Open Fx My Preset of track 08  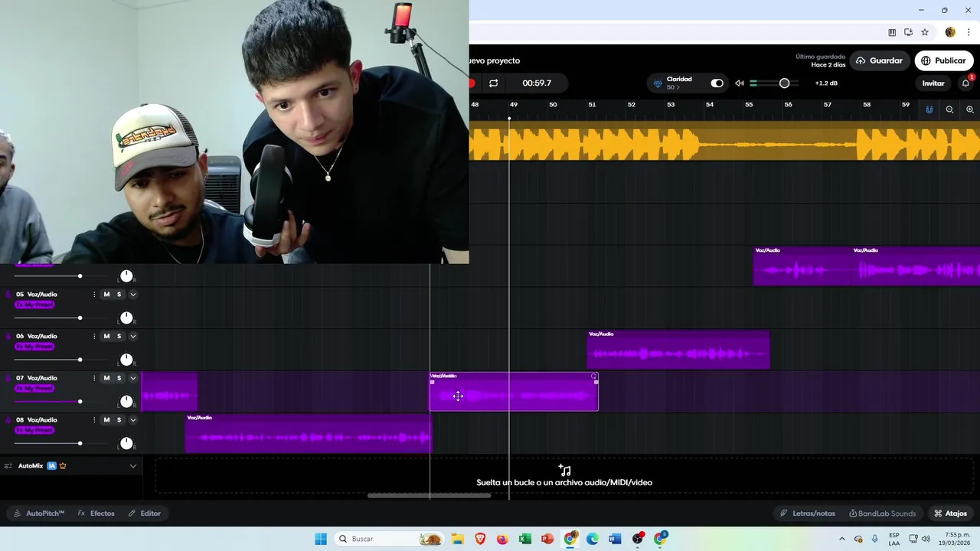[34, 430]
